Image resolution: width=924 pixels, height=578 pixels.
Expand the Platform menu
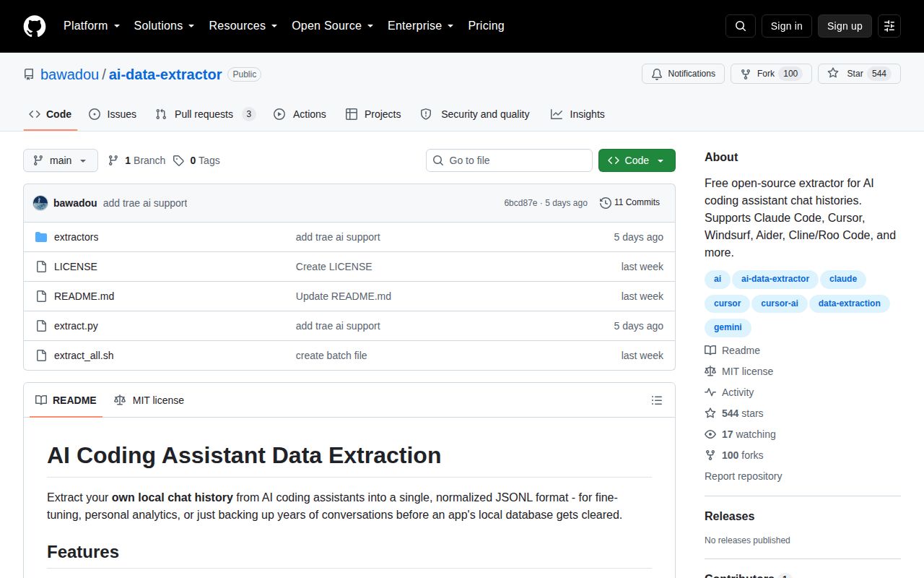(x=91, y=26)
